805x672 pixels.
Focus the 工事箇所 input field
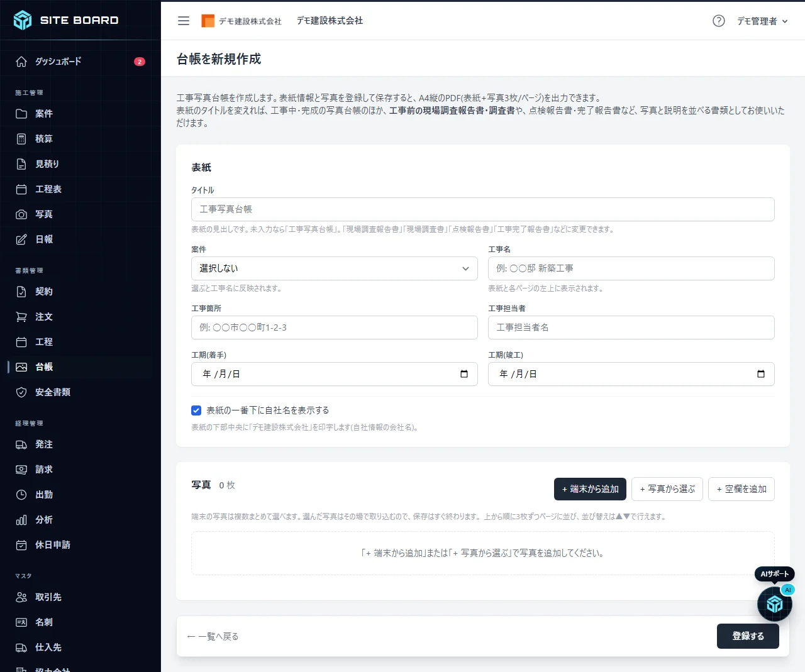[x=335, y=328]
